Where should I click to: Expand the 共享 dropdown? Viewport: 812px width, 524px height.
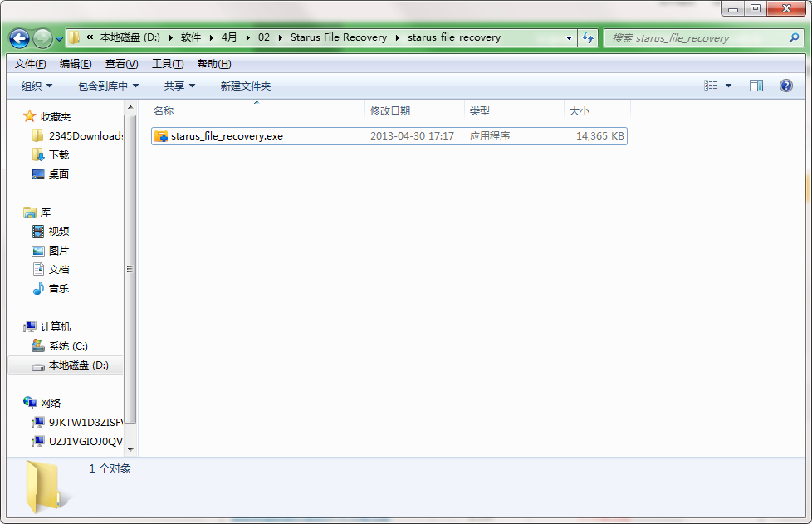tap(179, 86)
